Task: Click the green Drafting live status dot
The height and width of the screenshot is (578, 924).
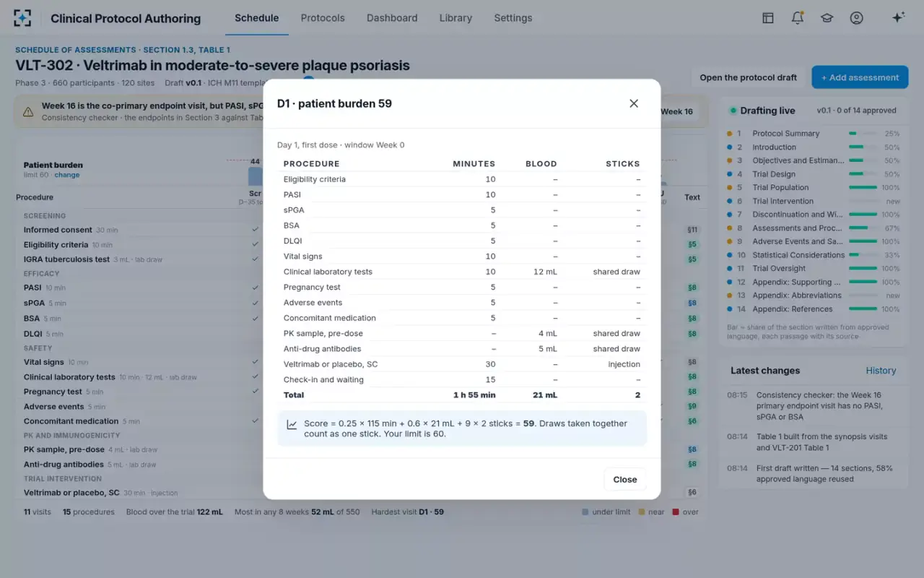Action: (x=733, y=111)
